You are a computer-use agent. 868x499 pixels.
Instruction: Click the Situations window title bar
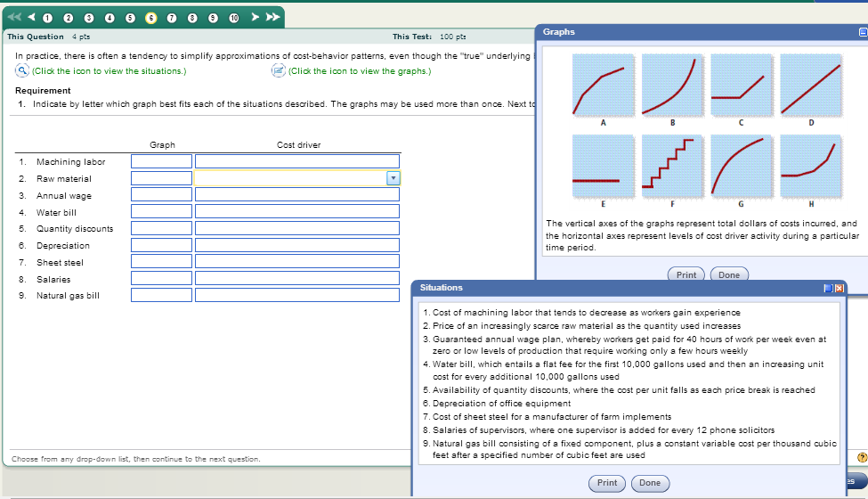629,288
